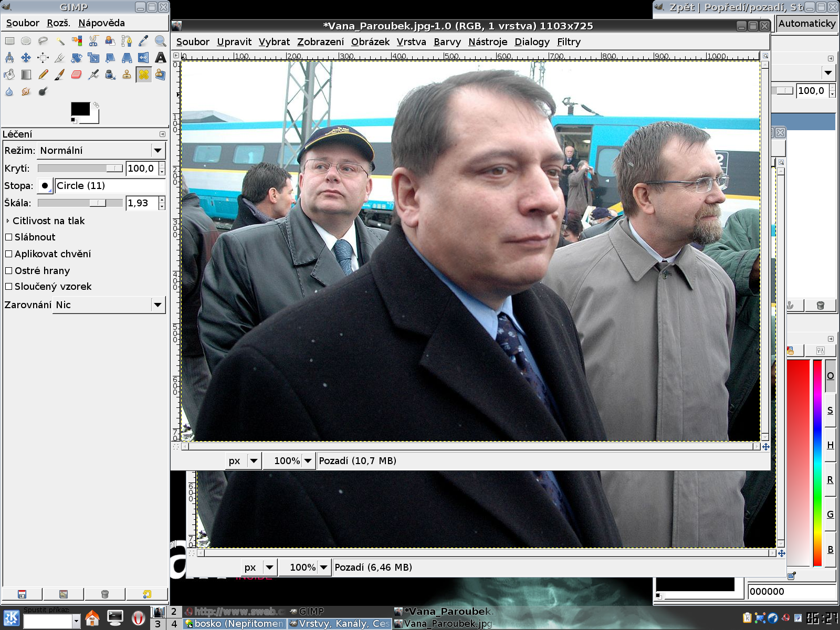Select the Scale tool

93,58
